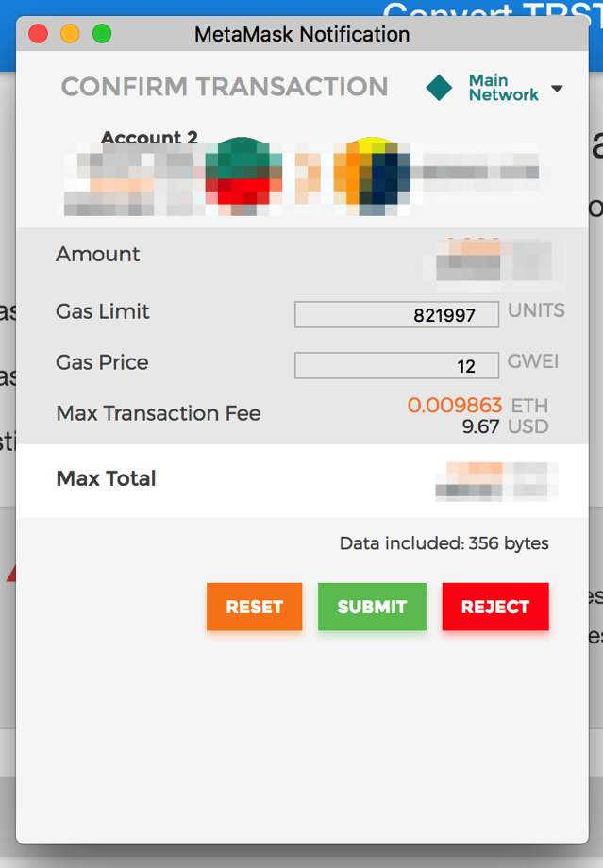Image resolution: width=603 pixels, height=868 pixels.
Task: Click the 9.67 USD fee value
Action: [x=505, y=426]
